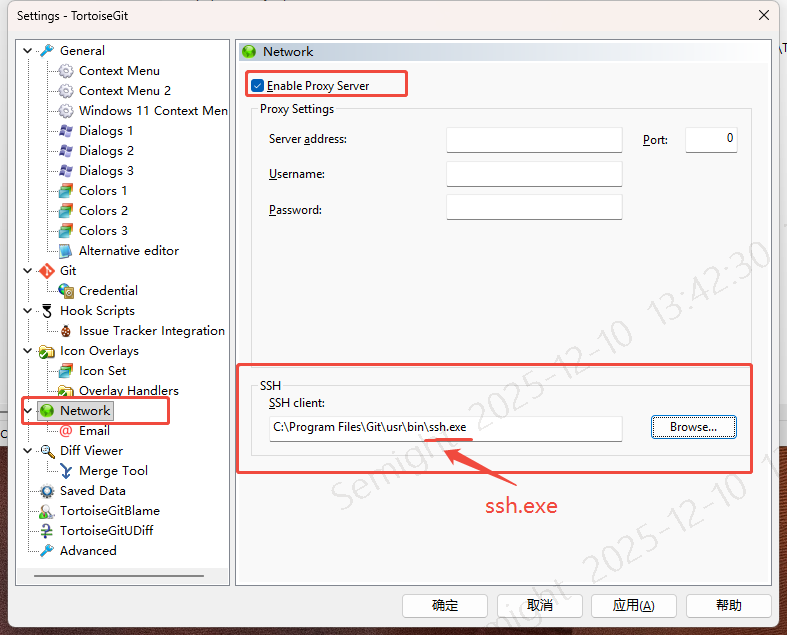
Task: Collapse the Diff Viewer tree node
Action: click(28, 451)
